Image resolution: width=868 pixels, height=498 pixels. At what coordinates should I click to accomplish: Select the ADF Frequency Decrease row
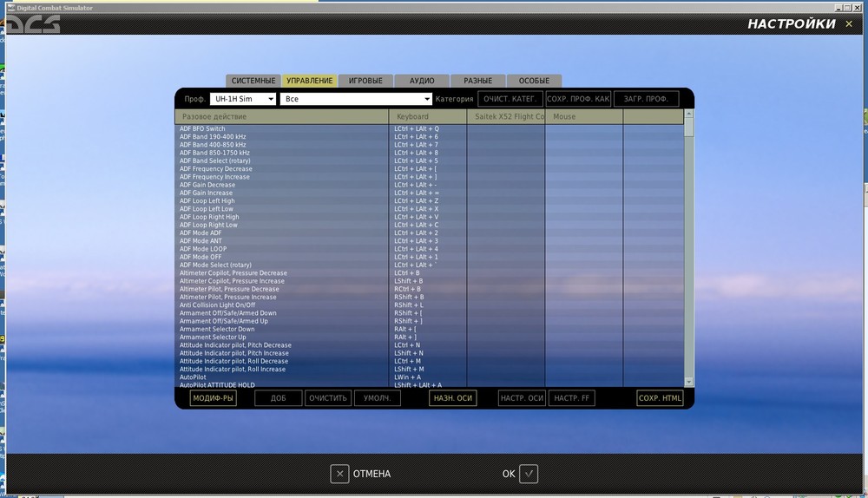click(430, 169)
